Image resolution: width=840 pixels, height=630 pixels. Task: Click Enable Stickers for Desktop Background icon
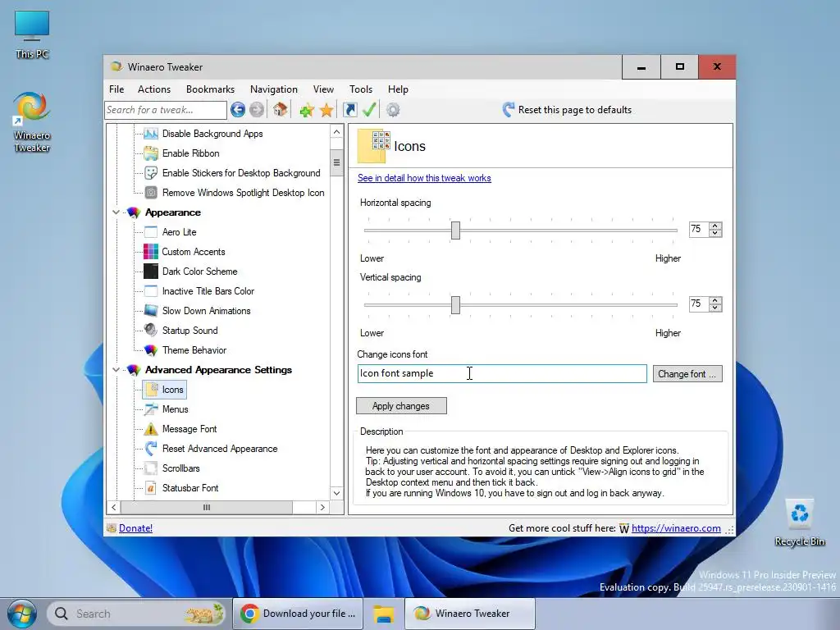pyautogui.click(x=151, y=173)
